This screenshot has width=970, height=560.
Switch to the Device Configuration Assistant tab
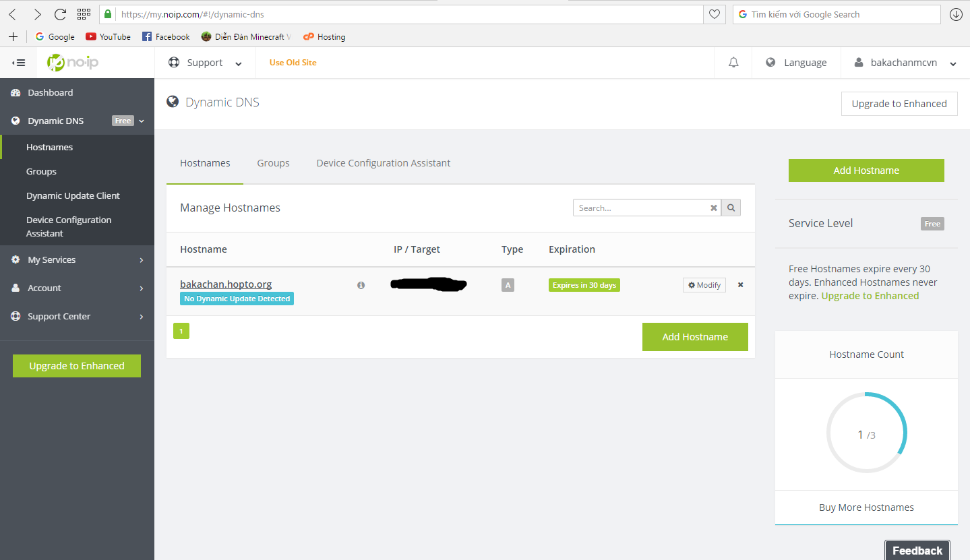(384, 163)
